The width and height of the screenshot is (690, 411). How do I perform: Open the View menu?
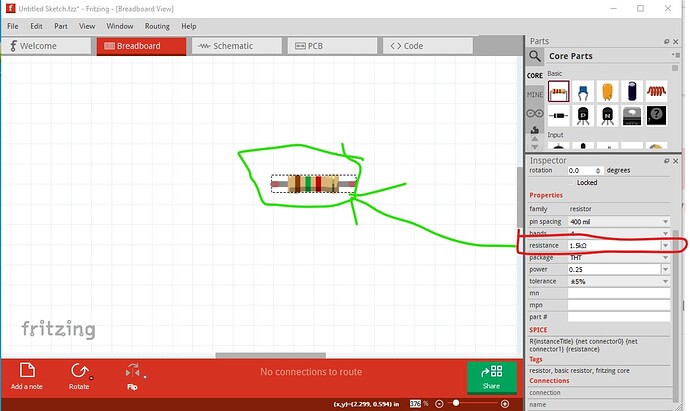[x=87, y=26]
